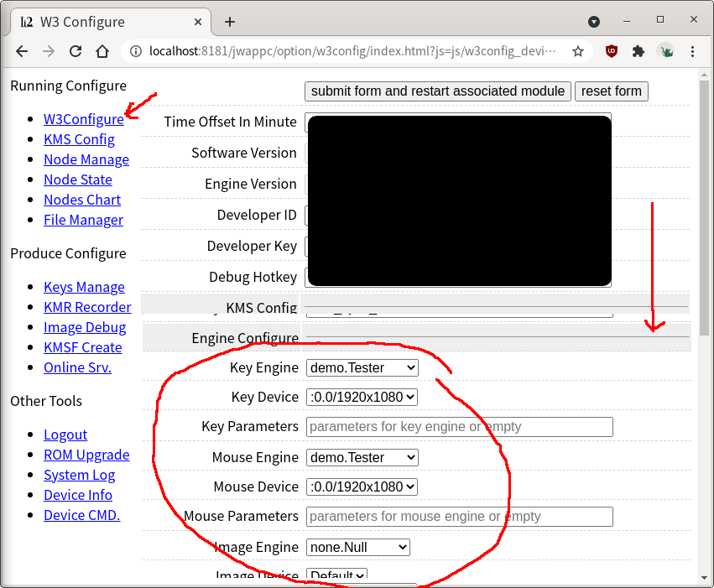Reload the W3 Configure page
The image size is (714, 588).
pyautogui.click(x=76, y=51)
